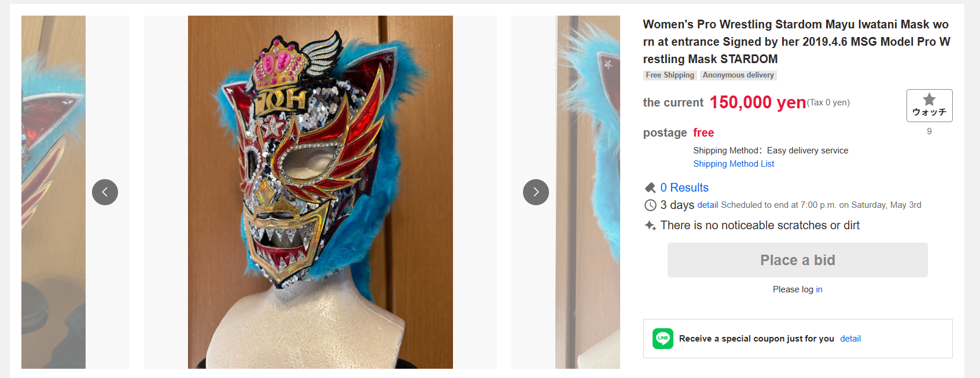Select the left partial mask image
Image resolution: width=980 pixels, height=378 pixels.
[53, 192]
